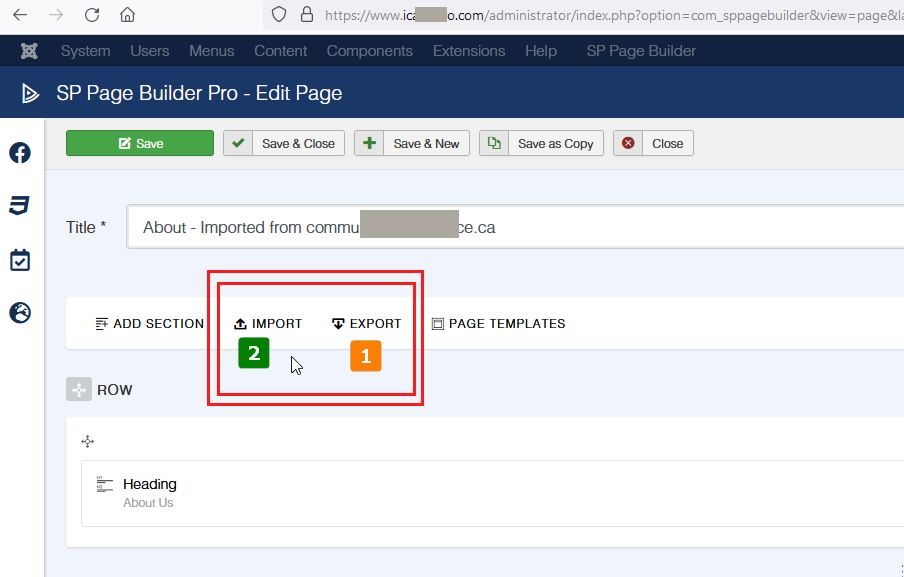This screenshot has height=577, width=904.
Task: Click ADD SECTION
Action: (149, 323)
